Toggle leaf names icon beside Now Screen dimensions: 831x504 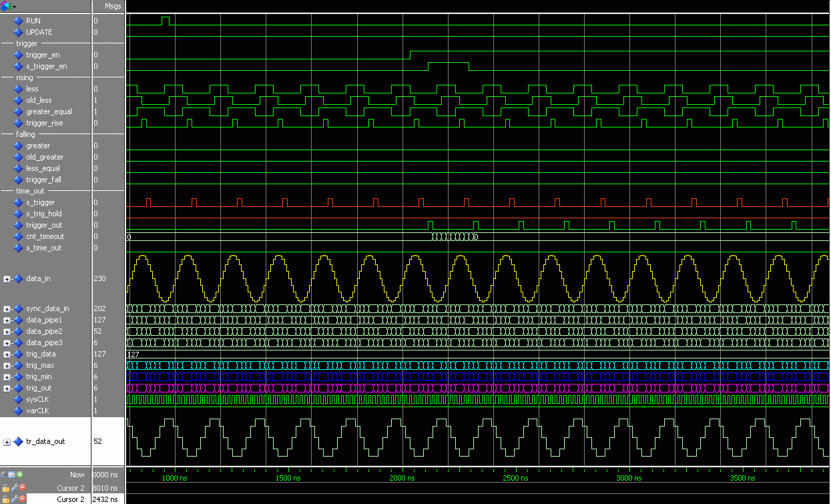point(5,475)
